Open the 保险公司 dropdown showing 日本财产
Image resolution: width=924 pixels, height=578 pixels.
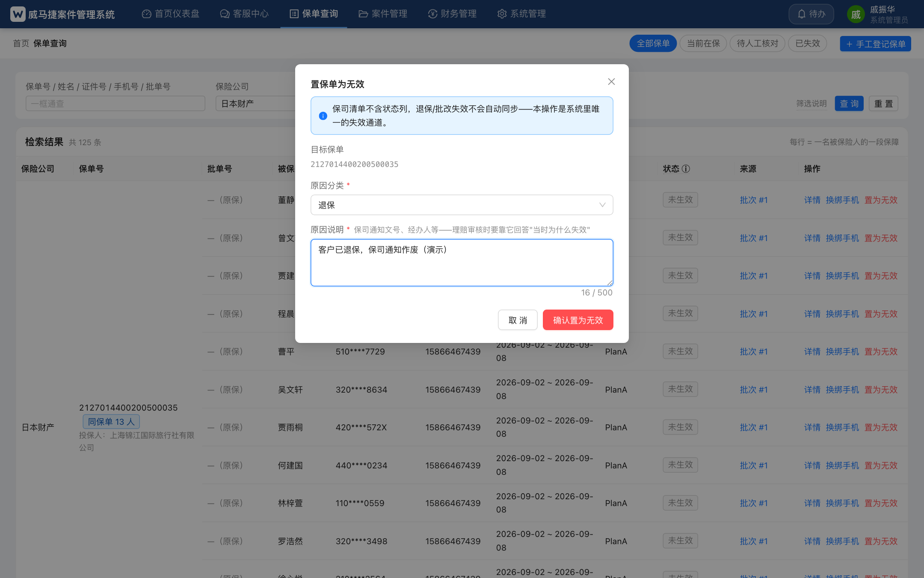pos(256,104)
